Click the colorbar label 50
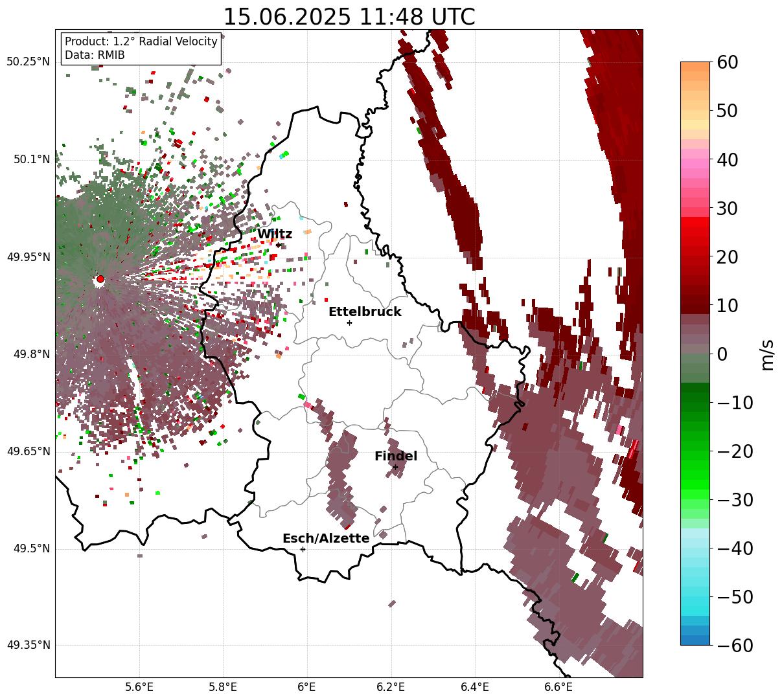This screenshot has height=700, width=782. (727, 111)
